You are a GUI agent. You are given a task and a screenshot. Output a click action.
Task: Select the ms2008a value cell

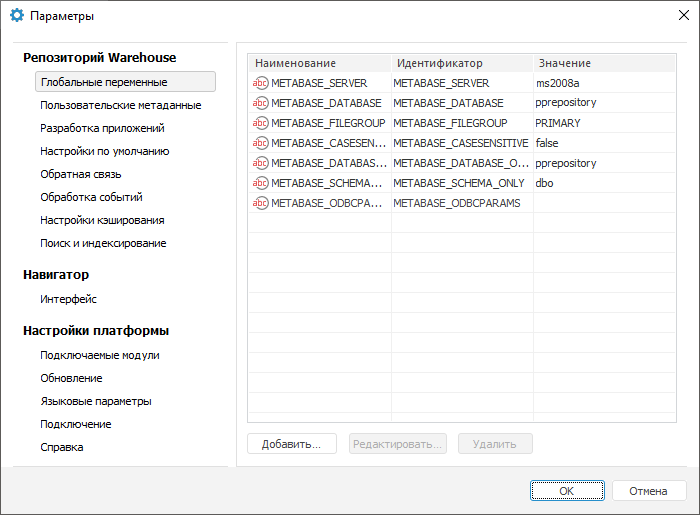coord(600,83)
